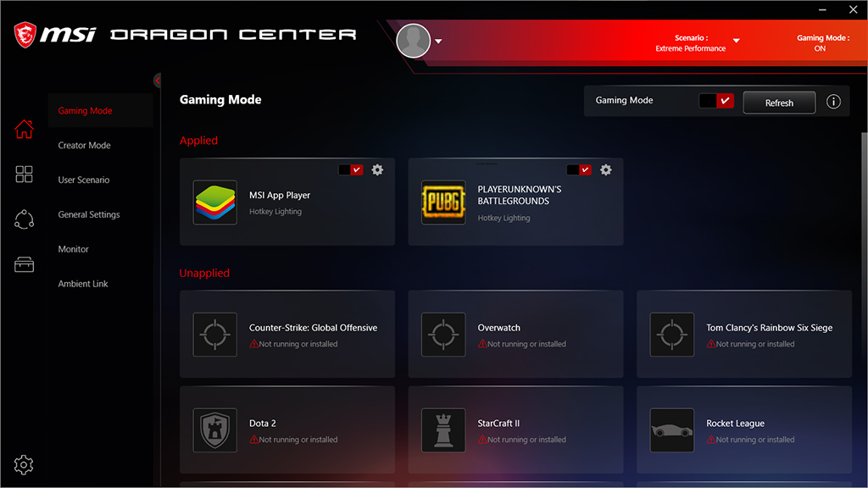Click the Rocket League title text
The image size is (868, 488).
click(735, 424)
